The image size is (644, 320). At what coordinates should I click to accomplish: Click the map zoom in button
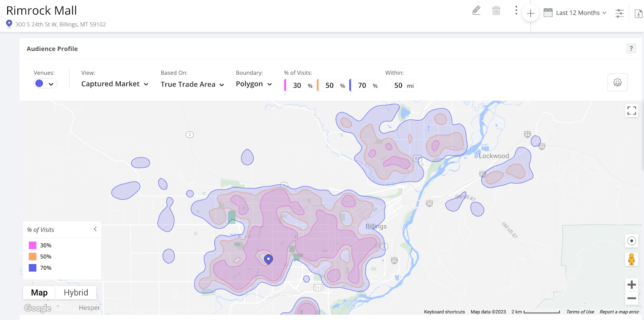click(632, 285)
